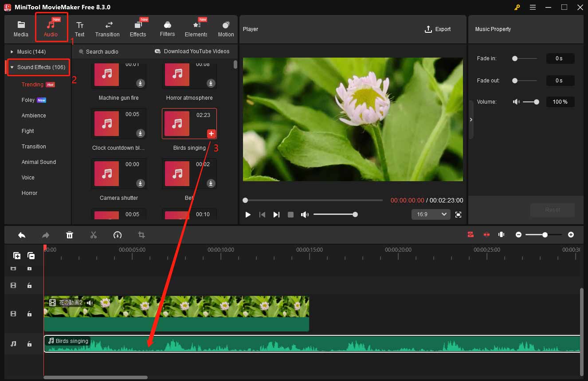Select the Transition sound category
This screenshot has width=588, height=381.
[x=34, y=147]
